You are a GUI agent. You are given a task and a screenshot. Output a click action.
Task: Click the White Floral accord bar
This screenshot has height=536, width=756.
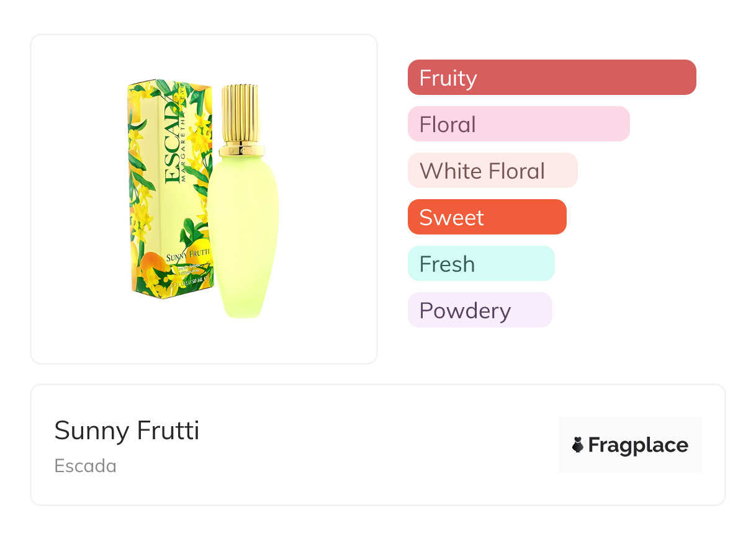492,171
